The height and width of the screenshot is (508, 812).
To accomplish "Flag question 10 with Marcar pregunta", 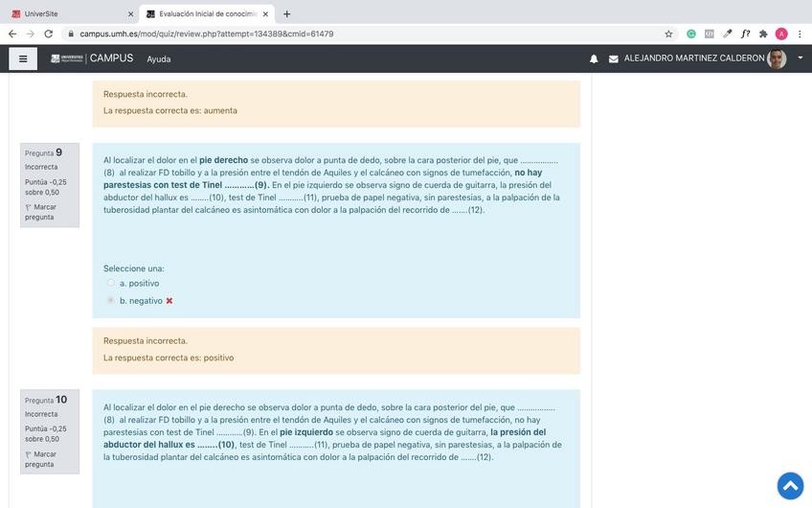I will point(40,459).
